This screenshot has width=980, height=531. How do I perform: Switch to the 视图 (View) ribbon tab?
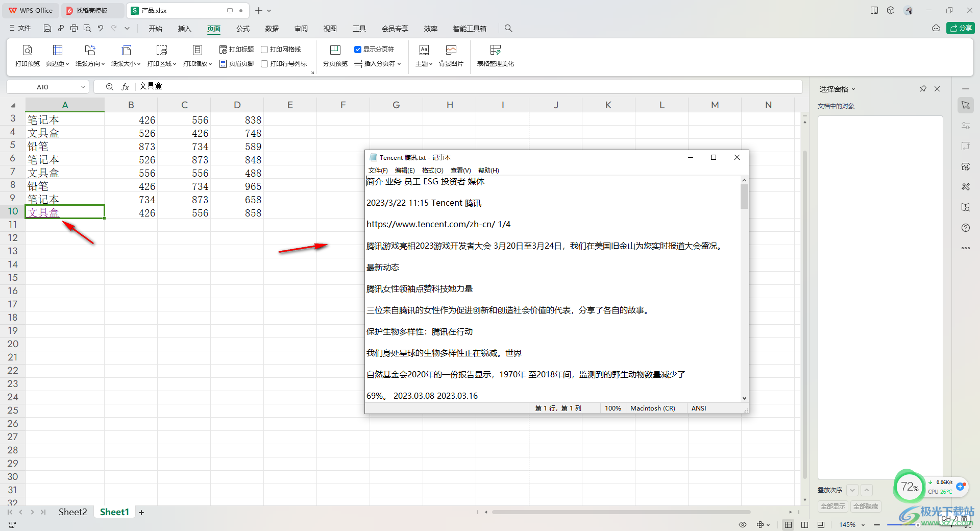pyautogui.click(x=330, y=29)
